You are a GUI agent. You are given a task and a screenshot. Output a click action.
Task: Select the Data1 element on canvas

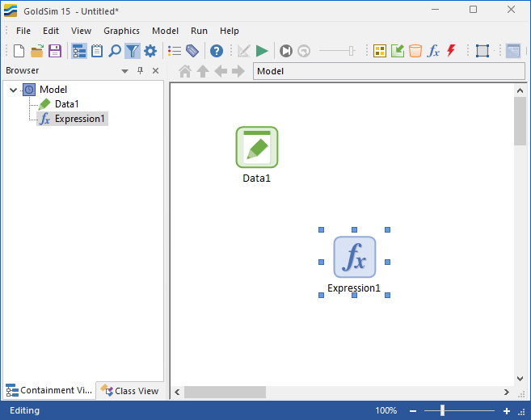pos(257,147)
